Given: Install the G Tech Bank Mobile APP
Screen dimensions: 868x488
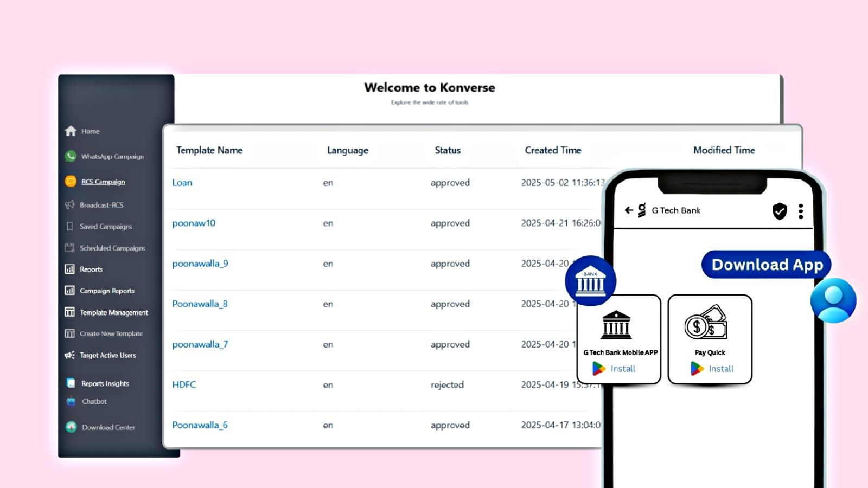Looking at the screenshot, I should 615,369.
